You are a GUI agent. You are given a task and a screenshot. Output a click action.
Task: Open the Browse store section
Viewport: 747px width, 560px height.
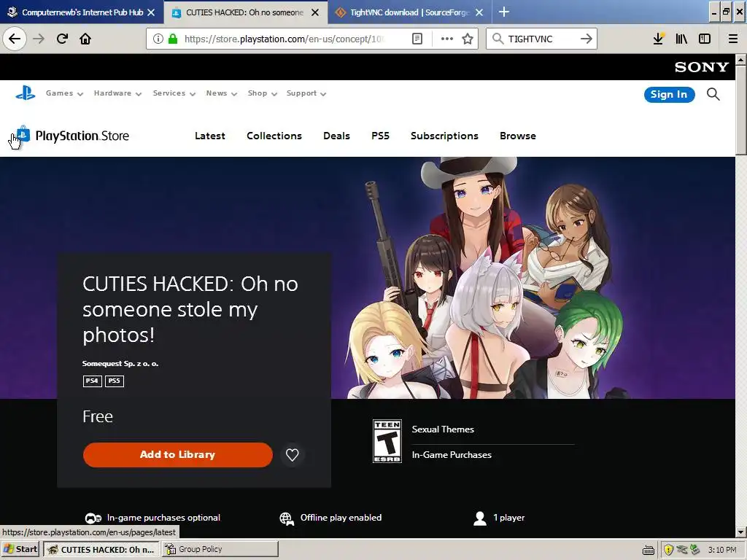tap(518, 136)
